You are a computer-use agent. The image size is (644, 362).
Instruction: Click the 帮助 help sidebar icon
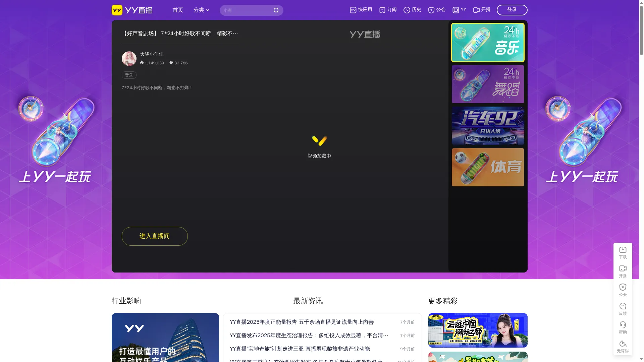(x=623, y=328)
